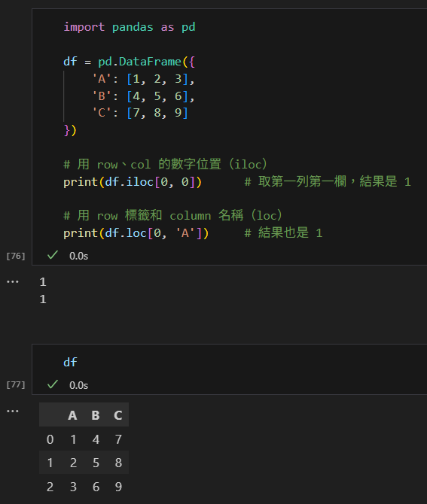
Task: Click table cell with value 5
Action: (96, 463)
